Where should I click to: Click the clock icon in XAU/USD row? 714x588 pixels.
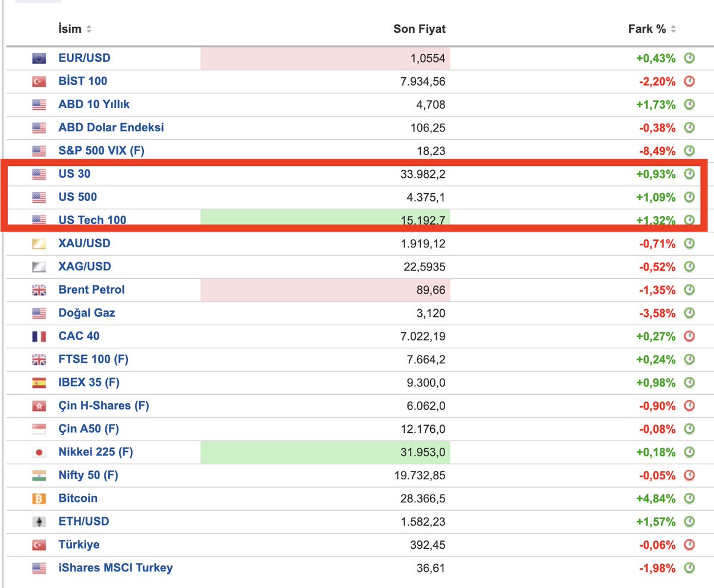tap(690, 244)
